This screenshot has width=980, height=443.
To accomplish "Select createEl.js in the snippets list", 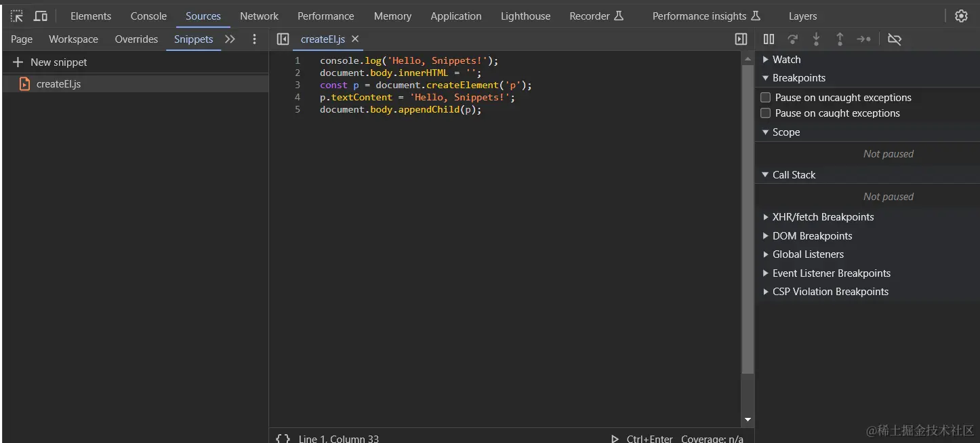I will (136, 84).
